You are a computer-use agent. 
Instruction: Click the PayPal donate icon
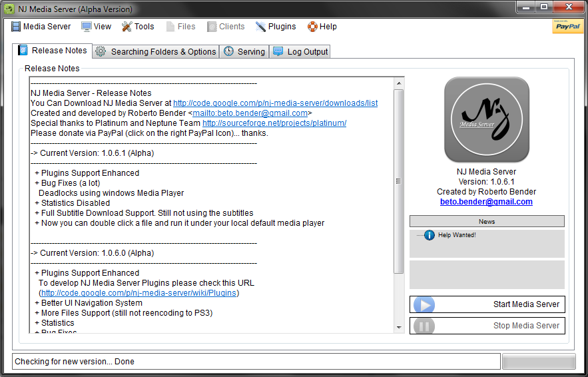(x=567, y=27)
